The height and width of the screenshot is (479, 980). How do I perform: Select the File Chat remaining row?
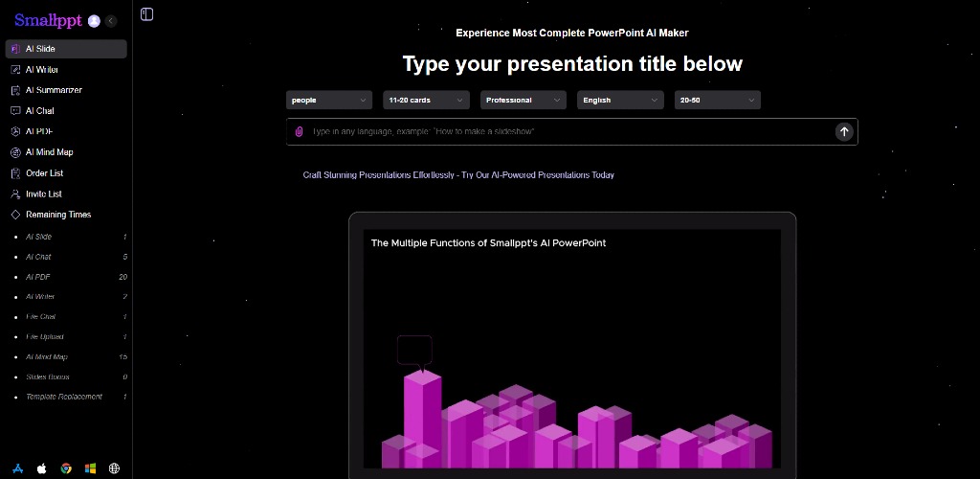70,317
